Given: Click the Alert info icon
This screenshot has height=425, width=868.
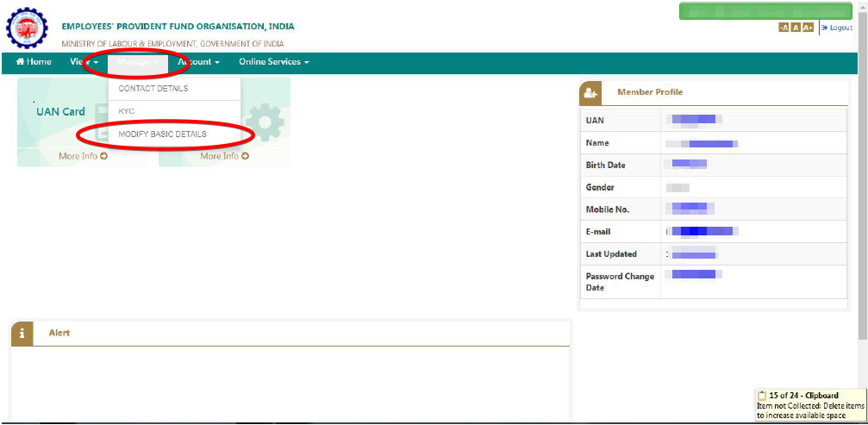Looking at the screenshot, I should [x=22, y=334].
